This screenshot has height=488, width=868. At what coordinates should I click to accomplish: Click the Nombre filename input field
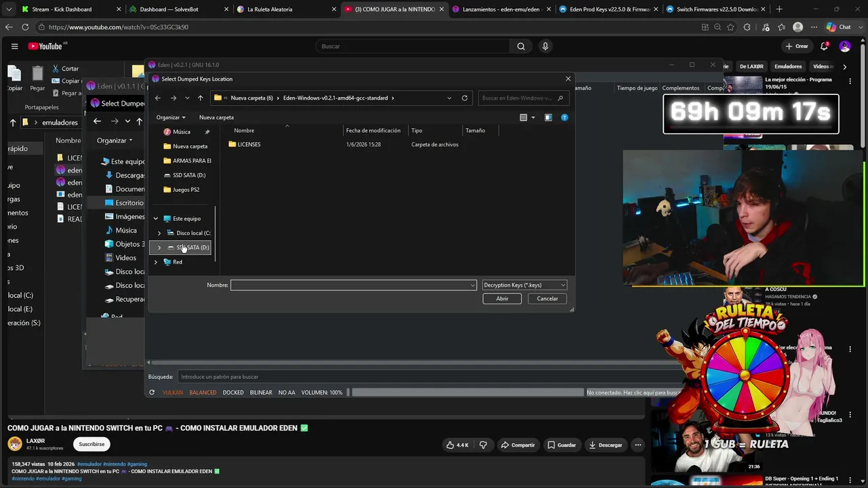[x=353, y=285]
